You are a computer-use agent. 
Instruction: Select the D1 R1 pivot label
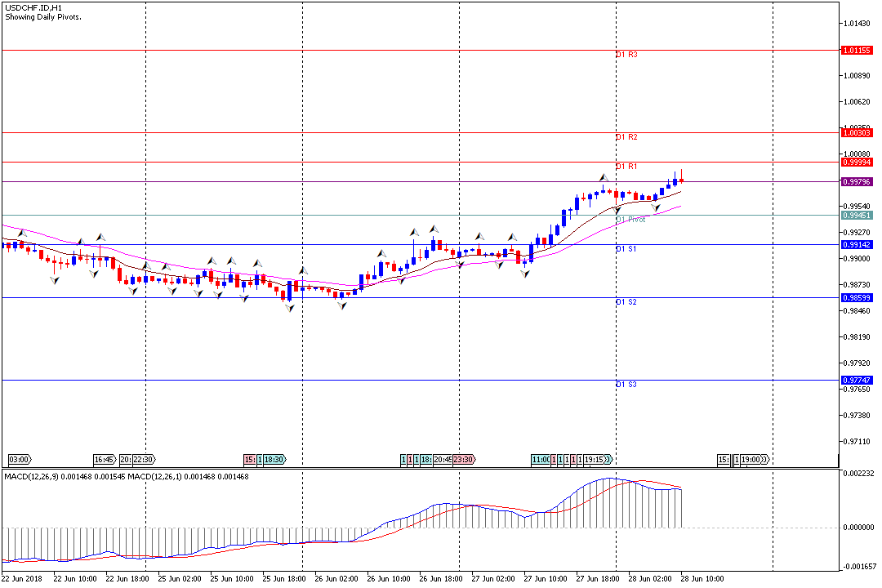tap(626, 167)
